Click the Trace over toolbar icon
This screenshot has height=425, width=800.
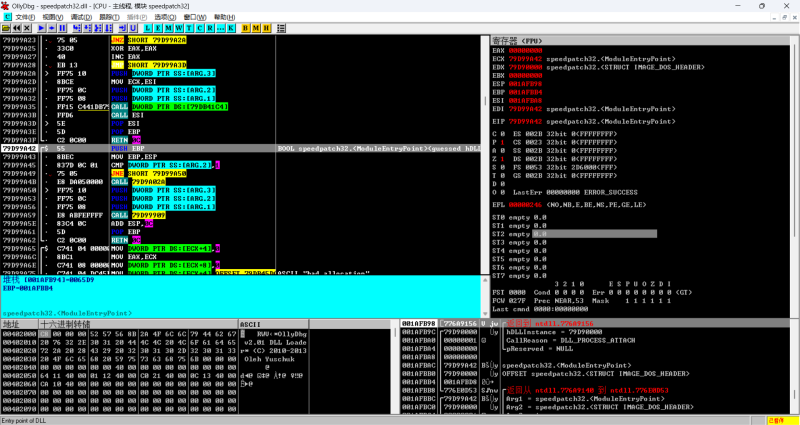click(108, 28)
